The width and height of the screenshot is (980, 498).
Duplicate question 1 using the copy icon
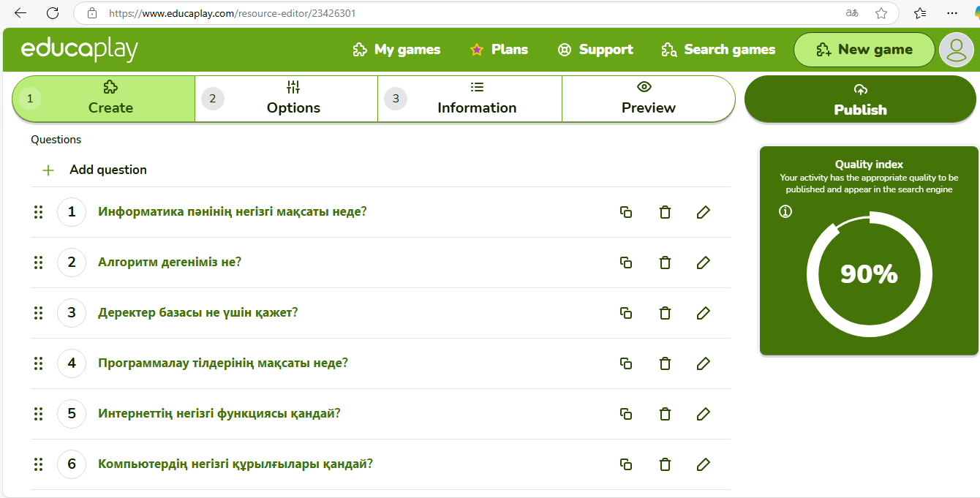pos(626,212)
